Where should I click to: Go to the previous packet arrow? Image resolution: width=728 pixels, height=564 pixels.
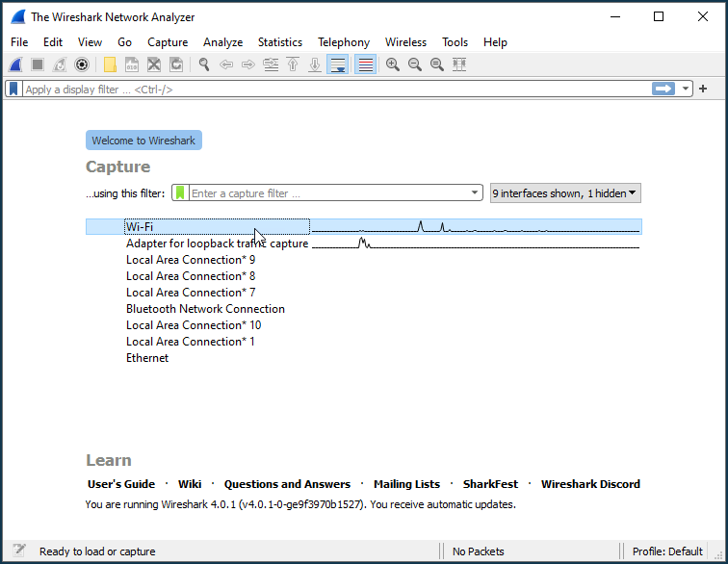point(226,64)
